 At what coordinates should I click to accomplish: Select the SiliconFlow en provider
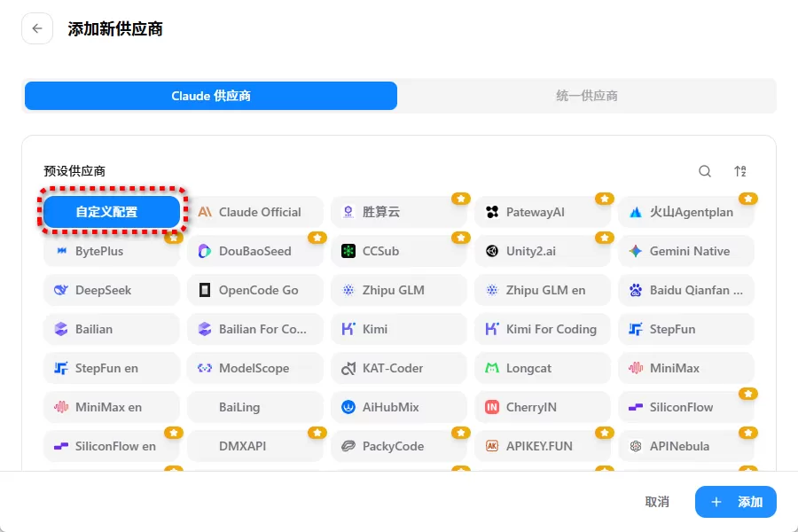point(112,447)
